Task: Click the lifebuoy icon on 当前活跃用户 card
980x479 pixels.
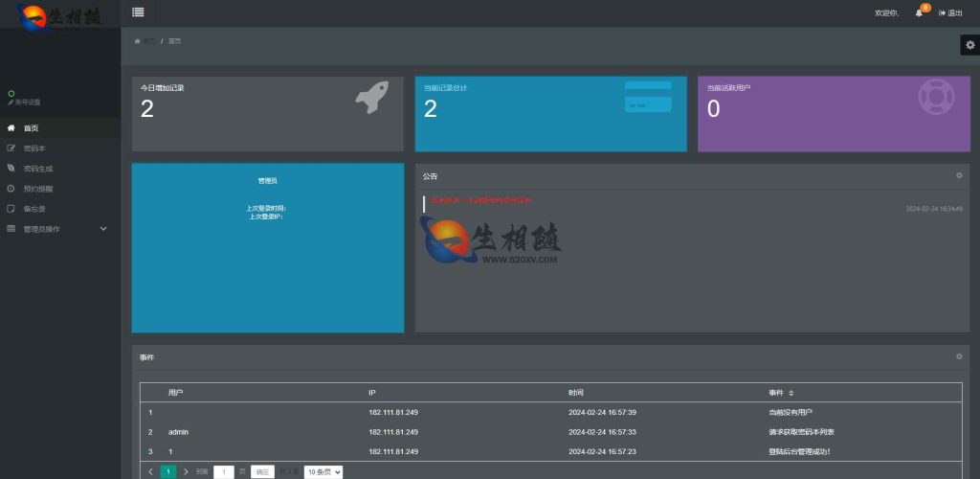Action: point(937,98)
